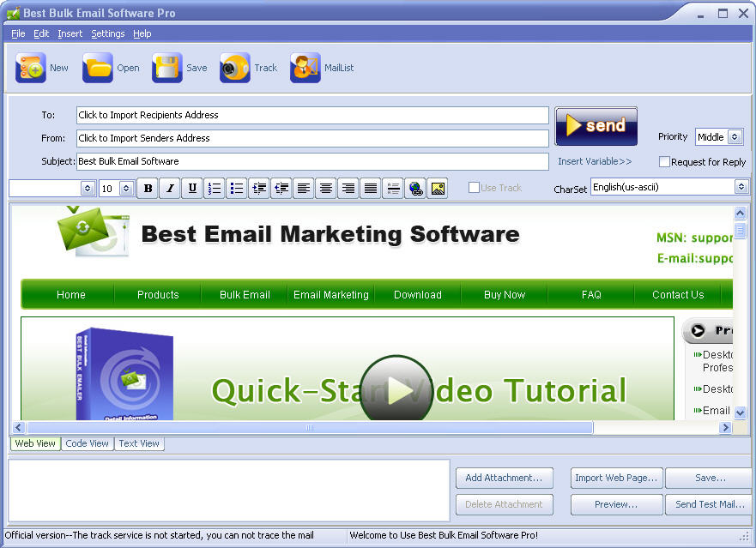This screenshot has width=756, height=548.
Task: Insert a numbered list
Action: [215, 188]
